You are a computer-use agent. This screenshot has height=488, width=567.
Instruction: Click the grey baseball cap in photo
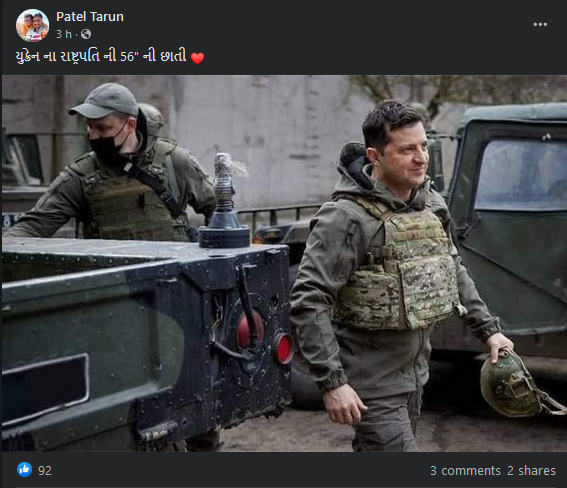tap(104, 100)
